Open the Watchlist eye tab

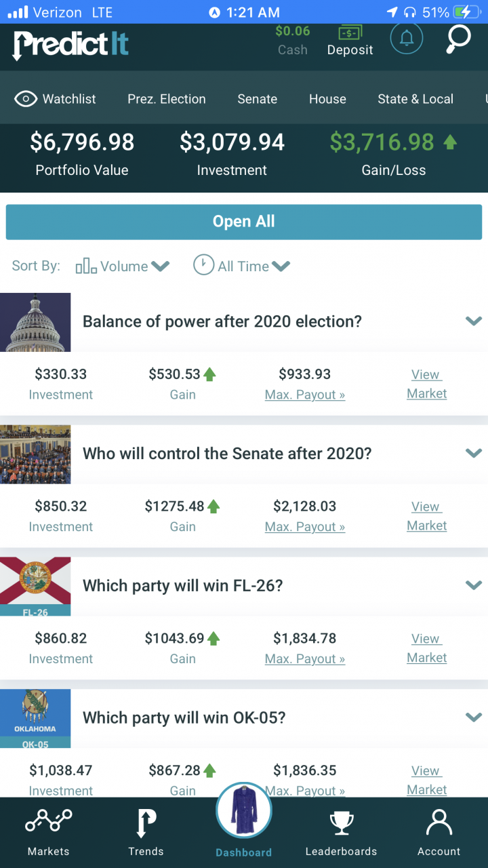[x=56, y=99]
